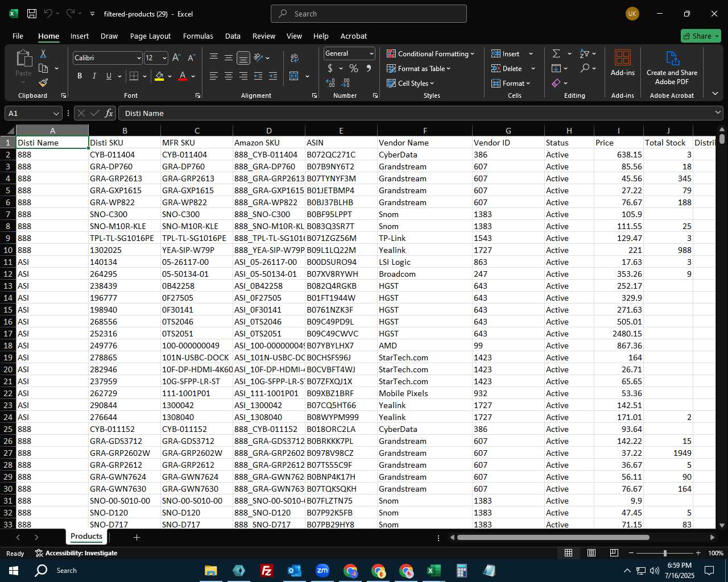Click the Fill down icon in Editing
The width and height of the screenshot is (728, 582).
556,68
